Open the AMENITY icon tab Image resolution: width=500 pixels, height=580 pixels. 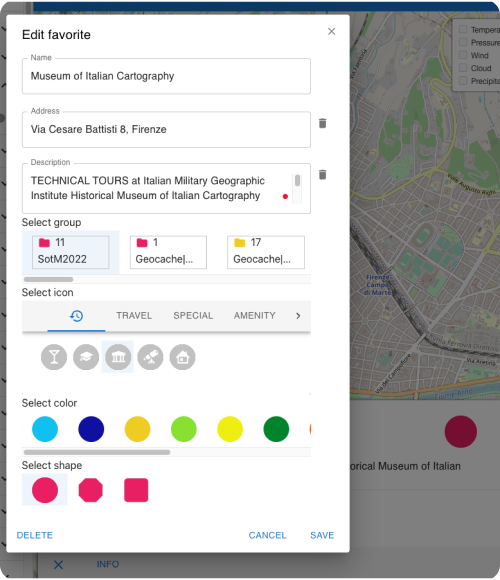click(x=254, y=316)
